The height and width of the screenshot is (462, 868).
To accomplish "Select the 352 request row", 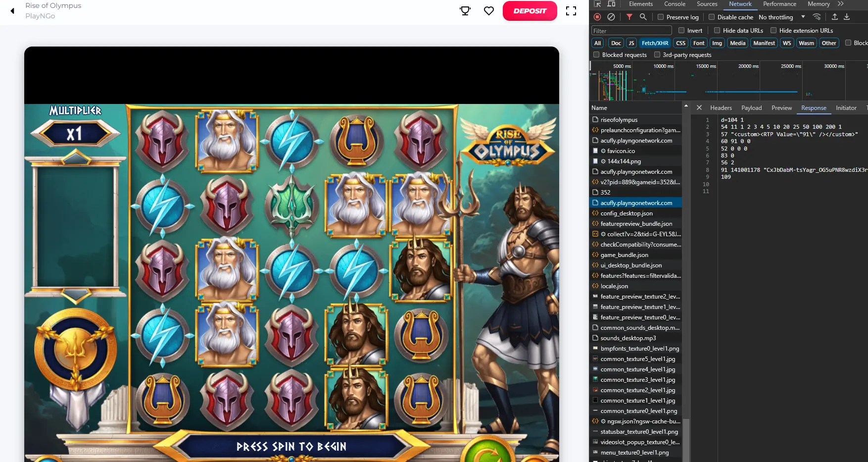I will (x=636, y=192).
